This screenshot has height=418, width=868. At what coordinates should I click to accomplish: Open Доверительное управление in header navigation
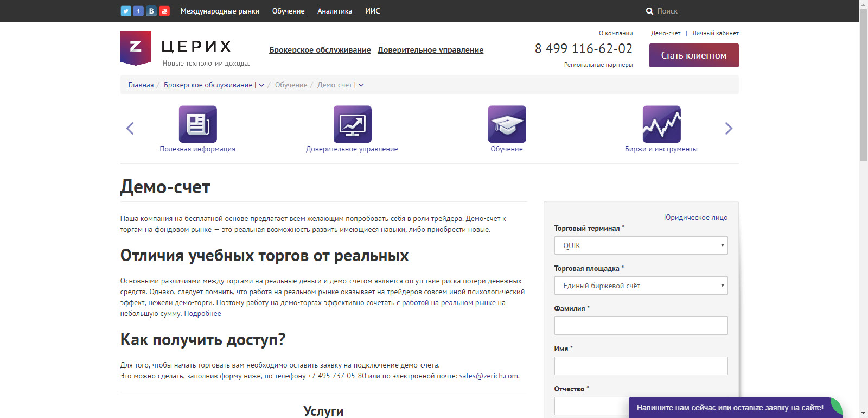click(x=431, y=50)
